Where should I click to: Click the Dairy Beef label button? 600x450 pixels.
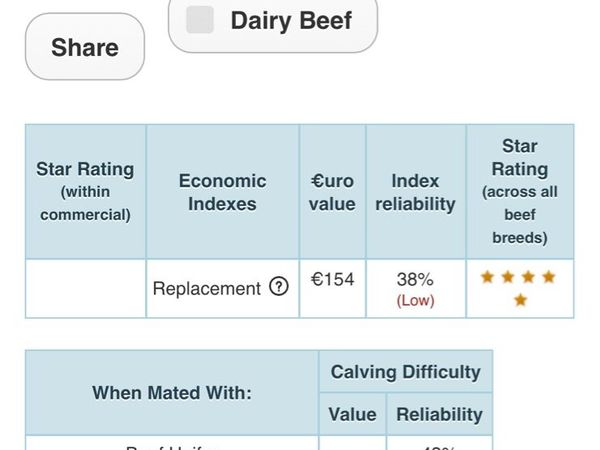(273, 23)
